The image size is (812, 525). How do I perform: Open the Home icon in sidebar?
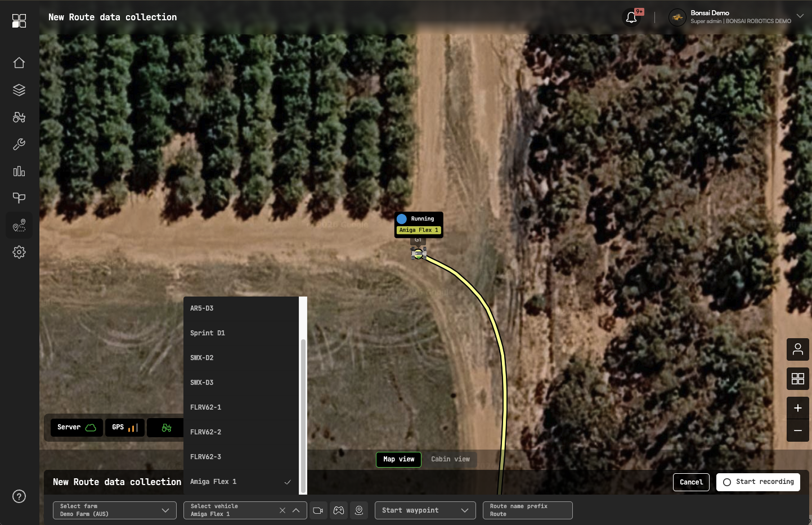[19, 62]
